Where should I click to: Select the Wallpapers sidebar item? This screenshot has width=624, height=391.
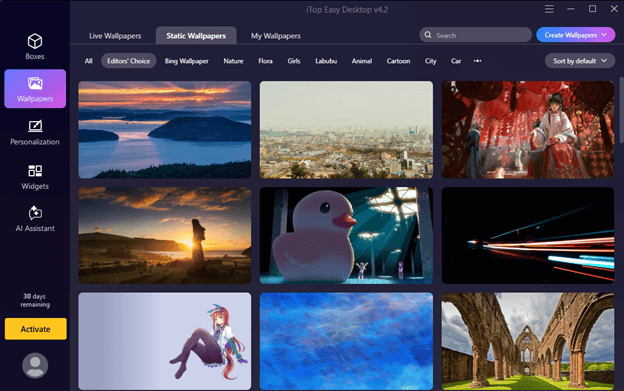tap(35, 89)
